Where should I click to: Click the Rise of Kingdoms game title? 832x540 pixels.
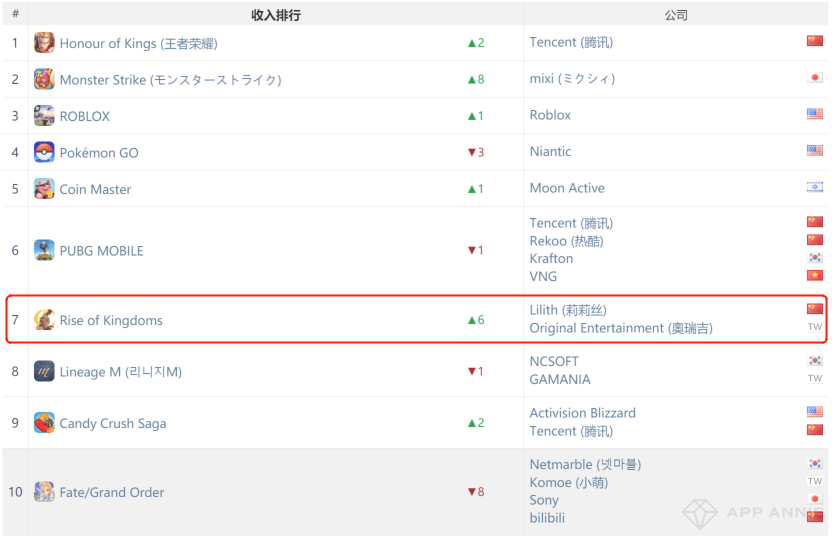pos(110,320)
